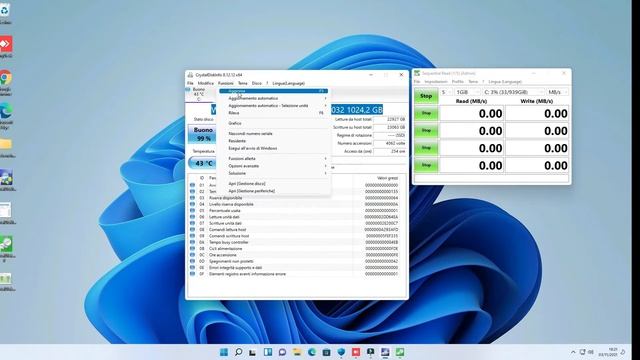This screenshot has width=640, height=360.
Task: Toggle Esegui all'avvio di Windows
Action: click(253, 148)
